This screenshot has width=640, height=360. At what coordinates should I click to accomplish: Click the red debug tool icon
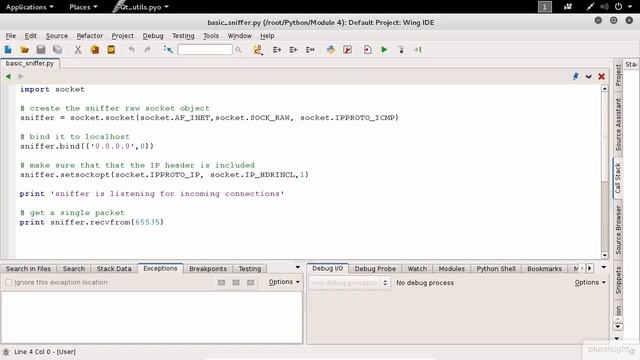pos(347,50)
